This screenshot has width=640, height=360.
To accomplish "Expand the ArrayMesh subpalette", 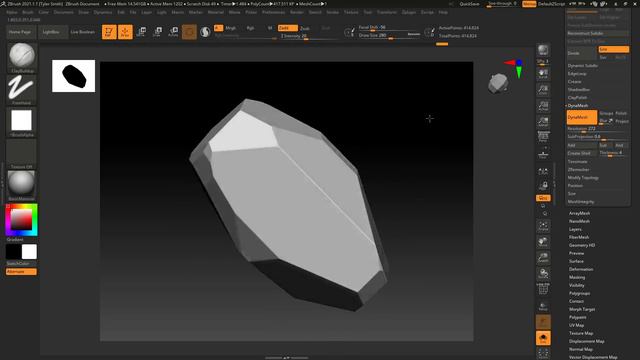I will tap(579, 213).
